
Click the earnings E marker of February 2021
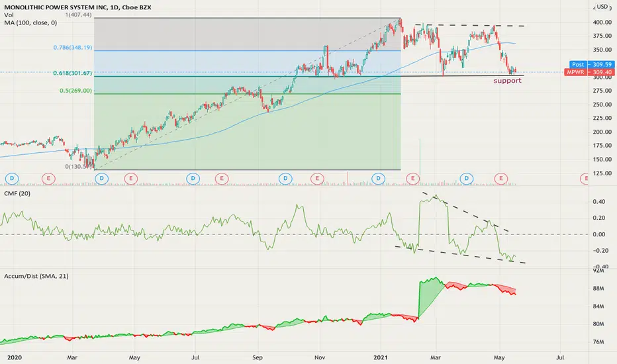(x=413, y=179)
